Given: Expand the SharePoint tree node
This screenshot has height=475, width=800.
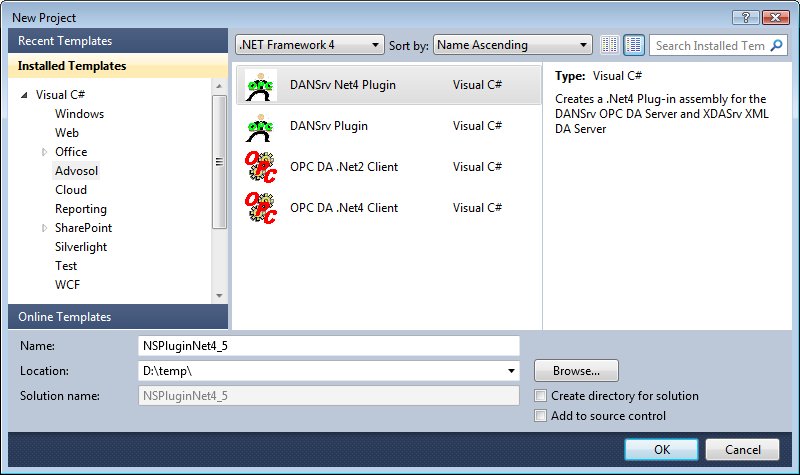Looking at the screenshot, I should click(44, 228).
